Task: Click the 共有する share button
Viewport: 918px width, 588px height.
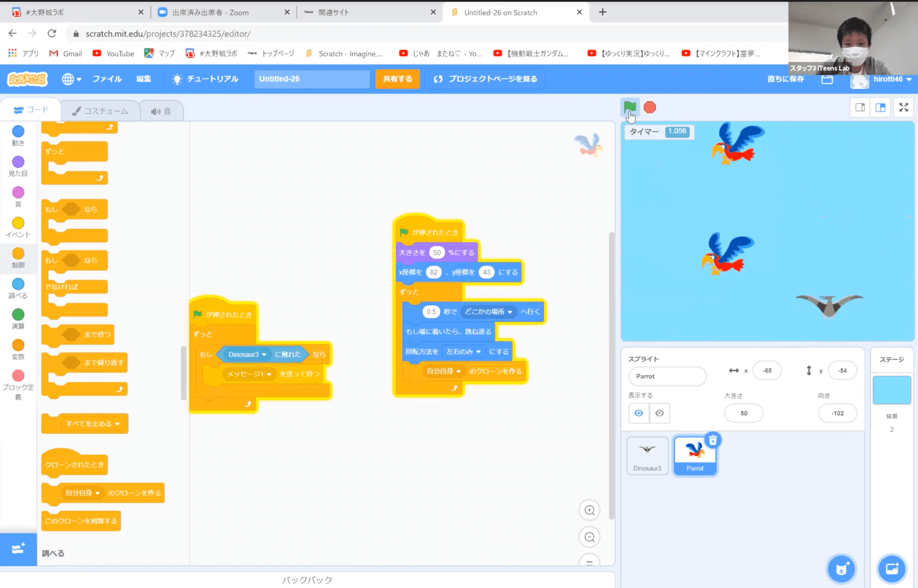Action: pyautogui.click(x=397, y=79)
